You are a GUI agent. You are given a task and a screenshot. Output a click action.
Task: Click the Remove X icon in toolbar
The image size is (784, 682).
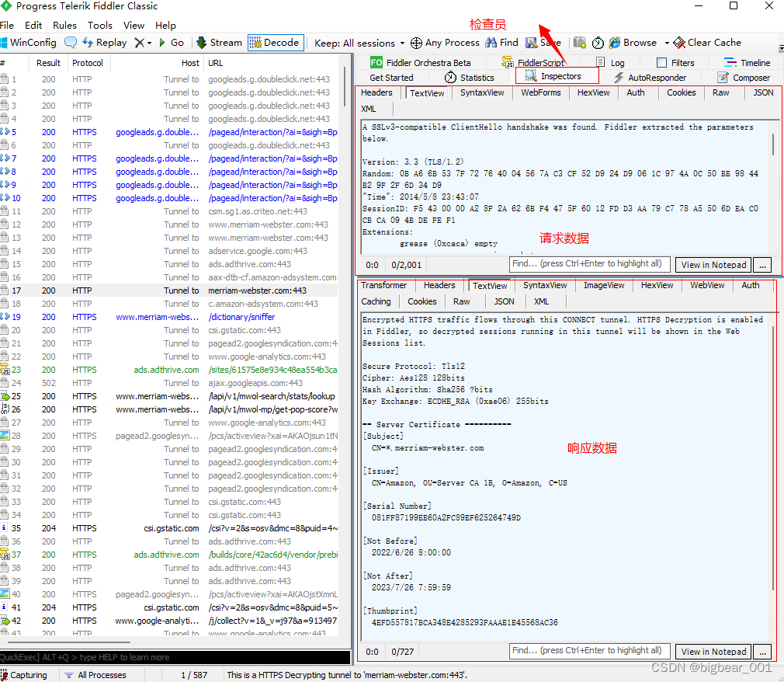(x=140, y=43)
